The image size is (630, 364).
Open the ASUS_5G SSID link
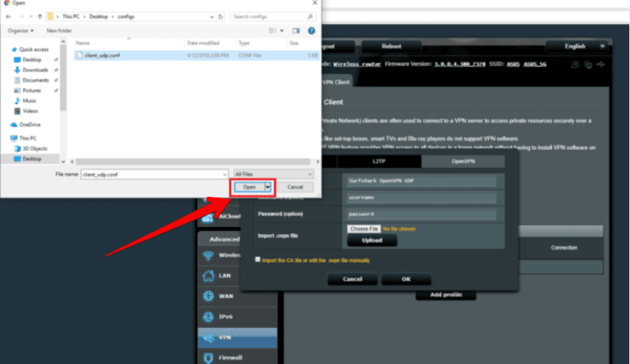coord(535,64)
